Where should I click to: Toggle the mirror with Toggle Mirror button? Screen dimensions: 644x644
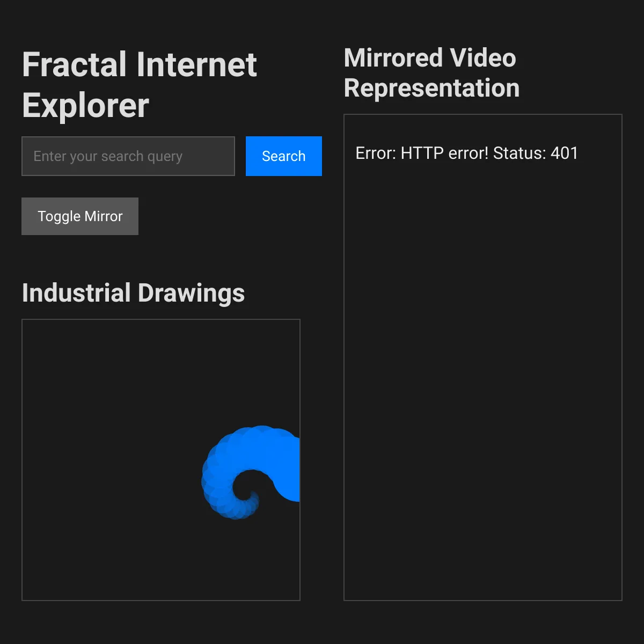pos(80,216)
